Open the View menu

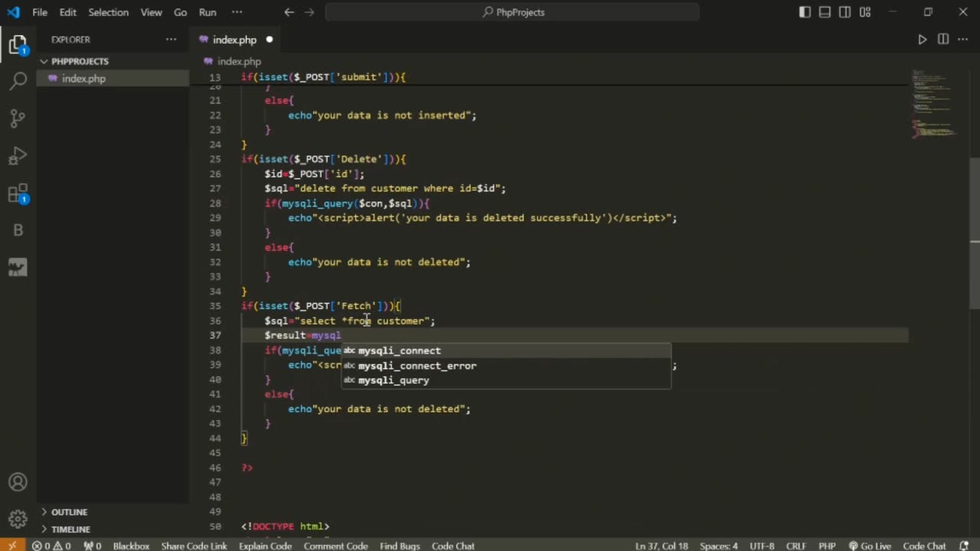(151, 12)
